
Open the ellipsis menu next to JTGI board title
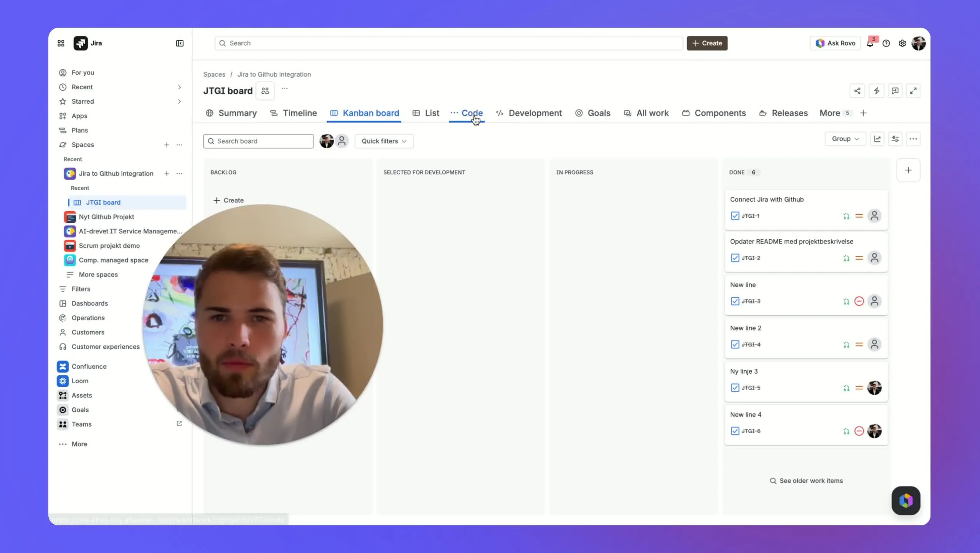point(284,88)
